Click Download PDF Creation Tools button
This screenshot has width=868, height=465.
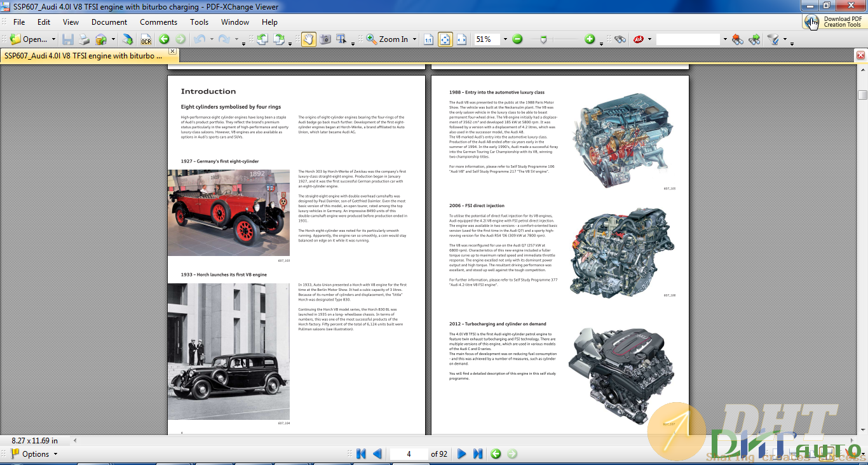(834, 22)
